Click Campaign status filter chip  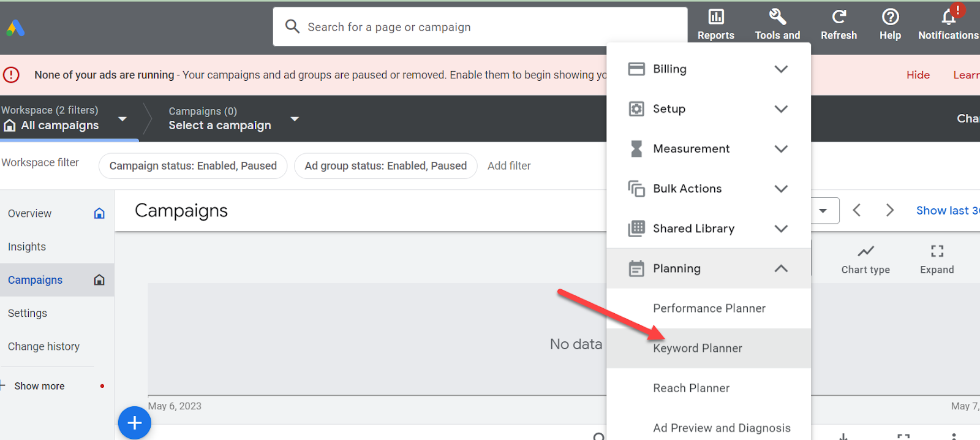193,165
